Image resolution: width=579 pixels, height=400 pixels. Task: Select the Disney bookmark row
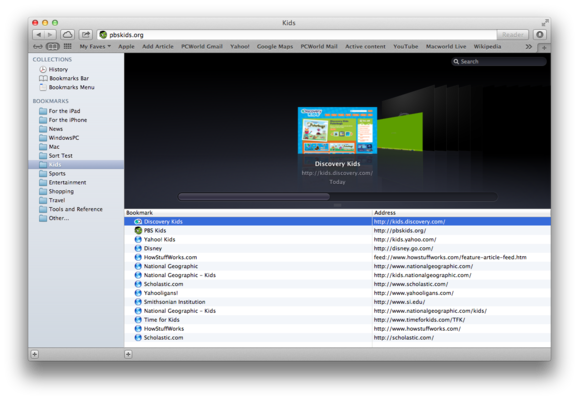click(x=338, y=248)
